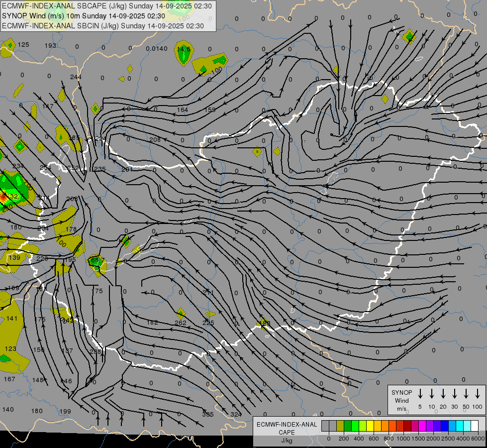
Task: Click the value 201 on the map
Action: (127, 169)
